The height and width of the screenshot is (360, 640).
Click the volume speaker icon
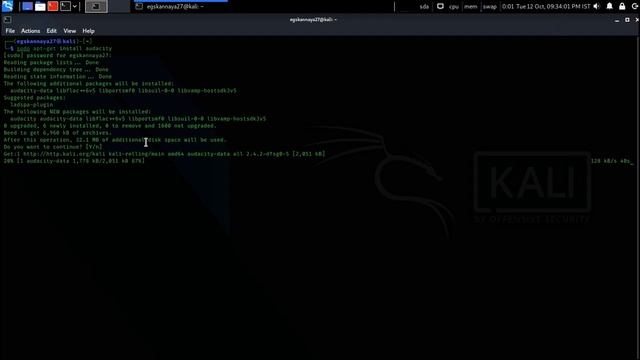click(x=597, y=6)
